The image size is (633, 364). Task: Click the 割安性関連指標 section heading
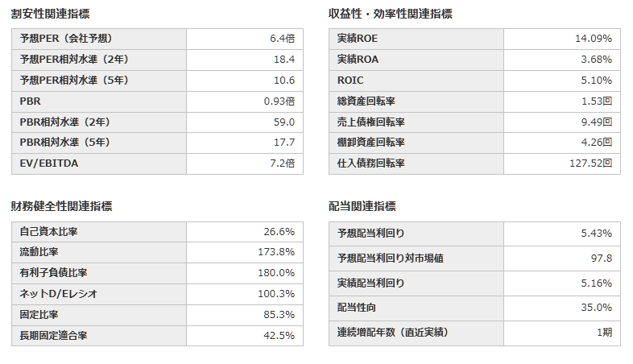[51, 14]
